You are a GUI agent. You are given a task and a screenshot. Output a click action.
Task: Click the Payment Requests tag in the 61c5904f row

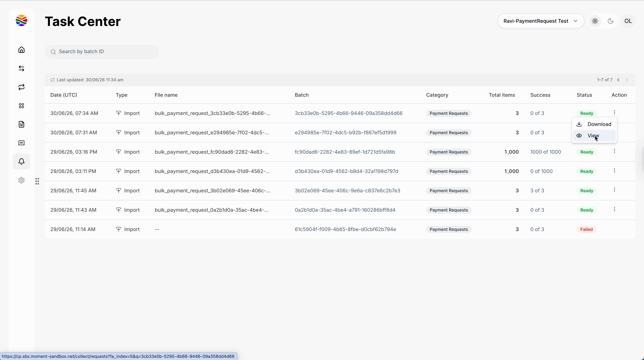(x=448, y=229)
